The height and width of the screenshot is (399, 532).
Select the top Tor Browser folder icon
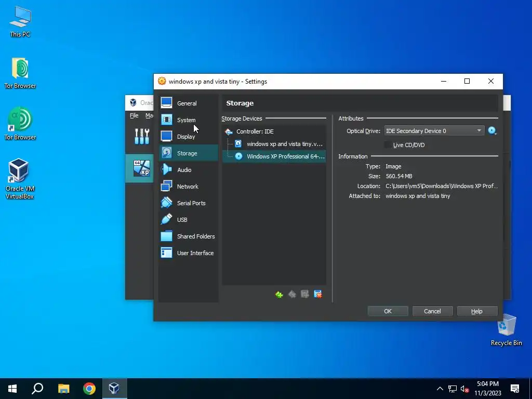(20, 73)
